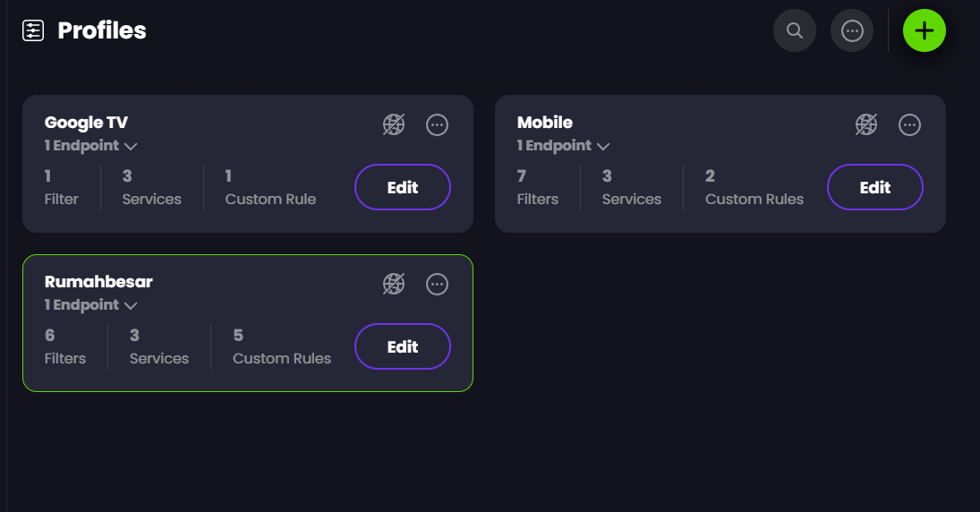
Task: Open the search icon in header
Action: pos(795,30)
